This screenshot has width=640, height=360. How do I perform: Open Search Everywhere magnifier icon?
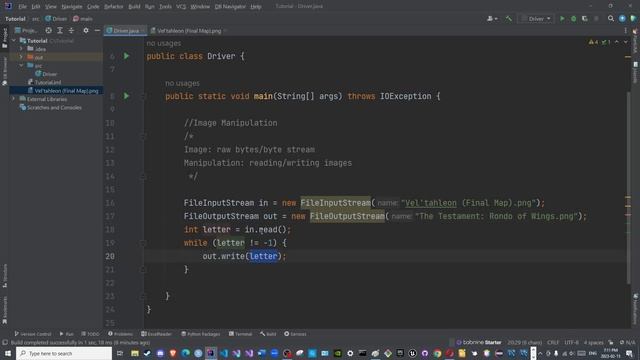(x=611, y=19)
